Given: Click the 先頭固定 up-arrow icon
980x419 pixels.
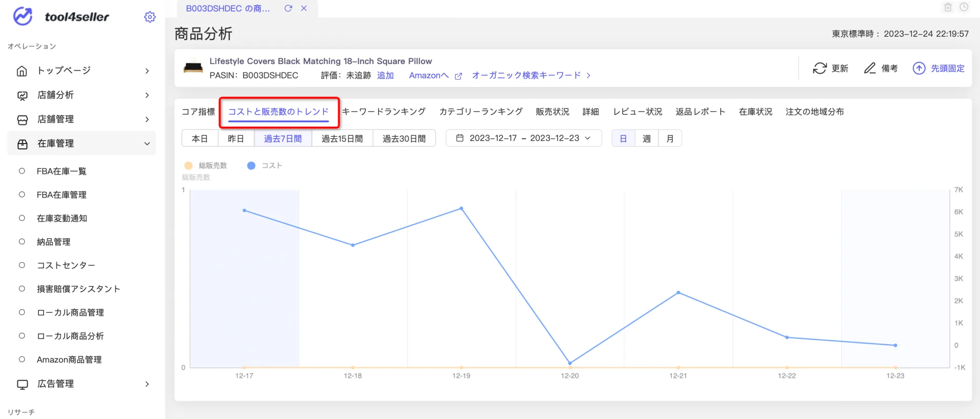Looking at the screenshot, I should (x=919, y=68).
